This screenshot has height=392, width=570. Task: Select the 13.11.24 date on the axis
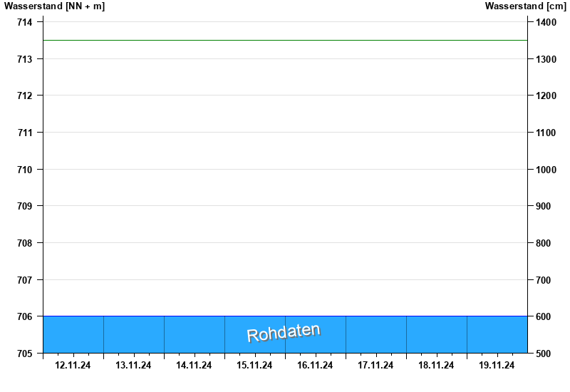click(133, 366)
